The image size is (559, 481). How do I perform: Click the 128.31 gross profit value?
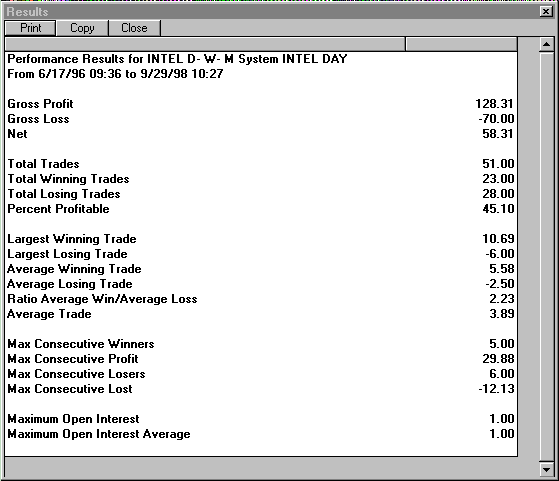494,104
